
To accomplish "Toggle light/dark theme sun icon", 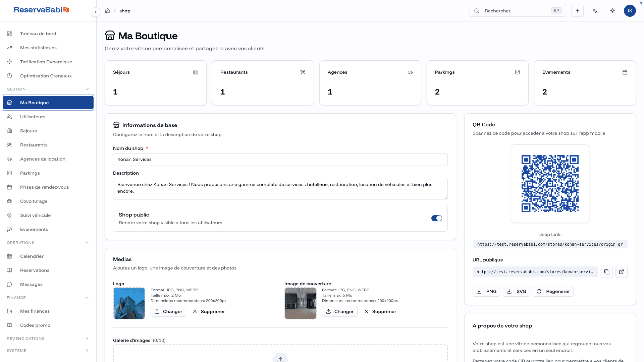I will point(612,11).
